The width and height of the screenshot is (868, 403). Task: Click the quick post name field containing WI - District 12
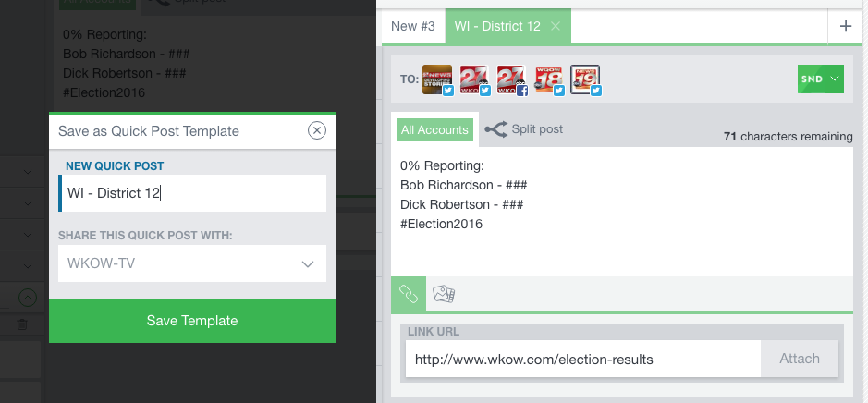pyautogui.click(x=192, y=193)
